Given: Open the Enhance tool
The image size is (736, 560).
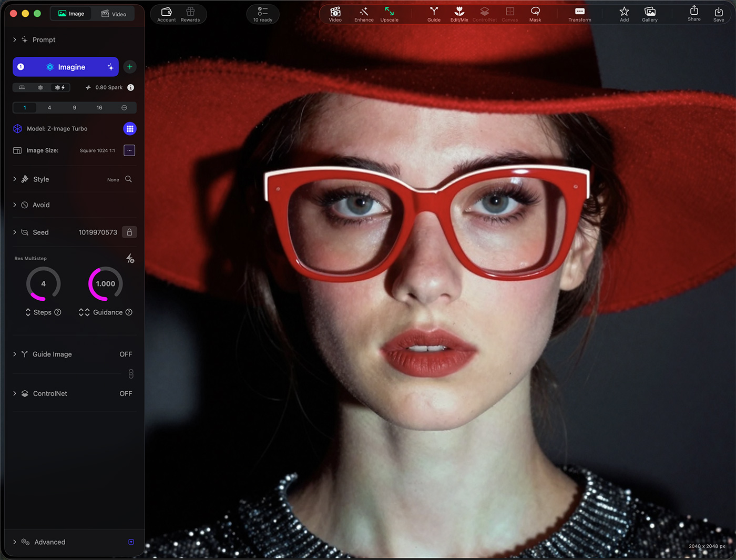Looking at the screenshot, I should pos(364,14).
